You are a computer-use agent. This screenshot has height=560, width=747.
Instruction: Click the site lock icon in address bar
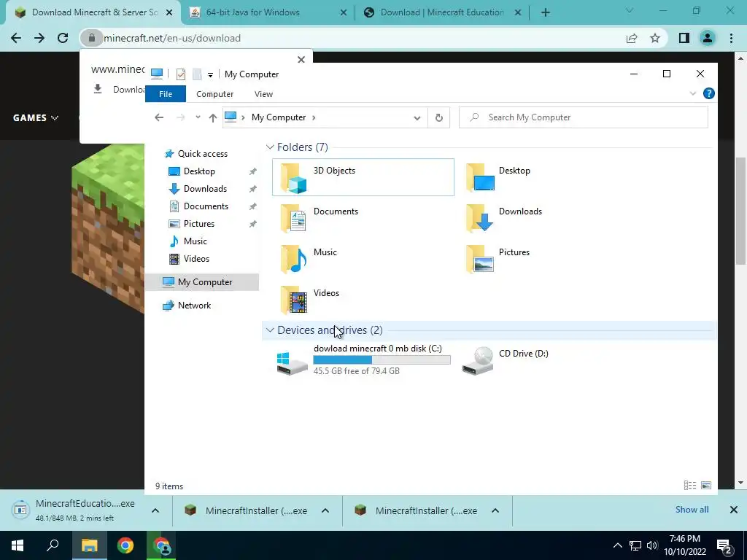91,38
